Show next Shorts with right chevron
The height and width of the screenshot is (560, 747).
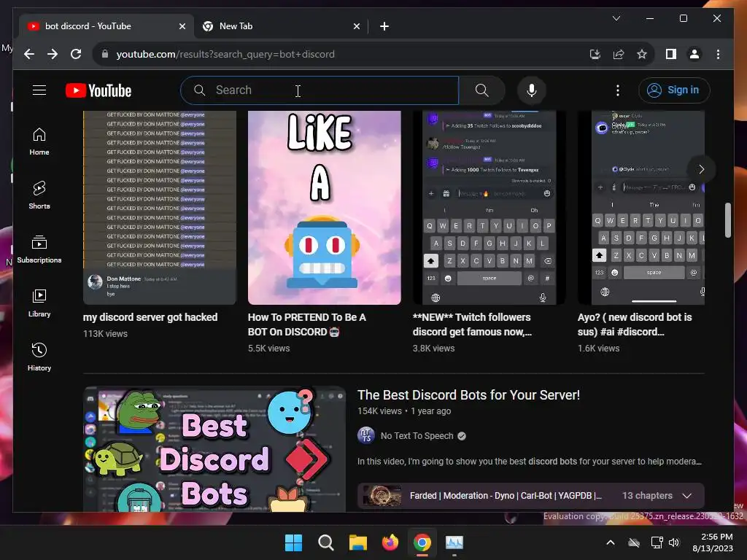coord(701,169)
